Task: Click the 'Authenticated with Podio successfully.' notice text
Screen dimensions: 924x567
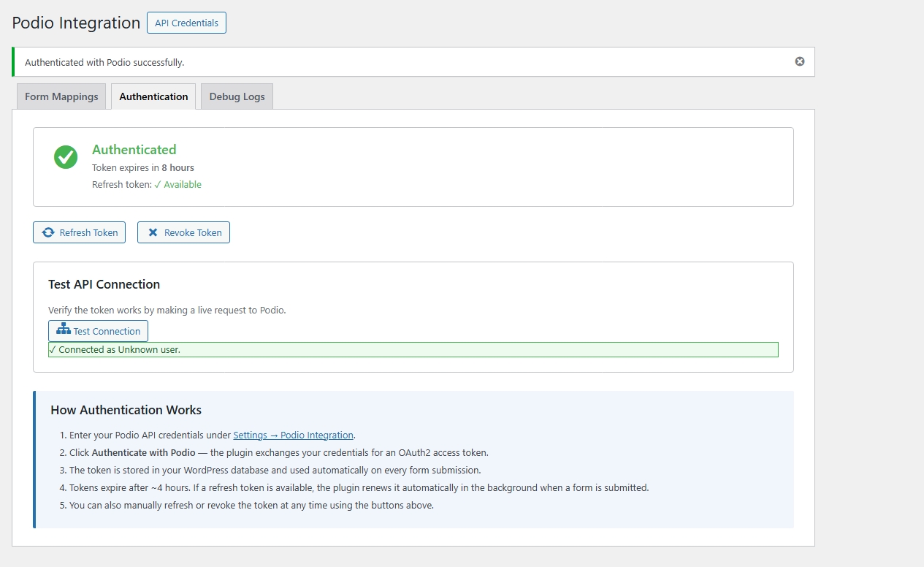Action: (x=104, y=62)
